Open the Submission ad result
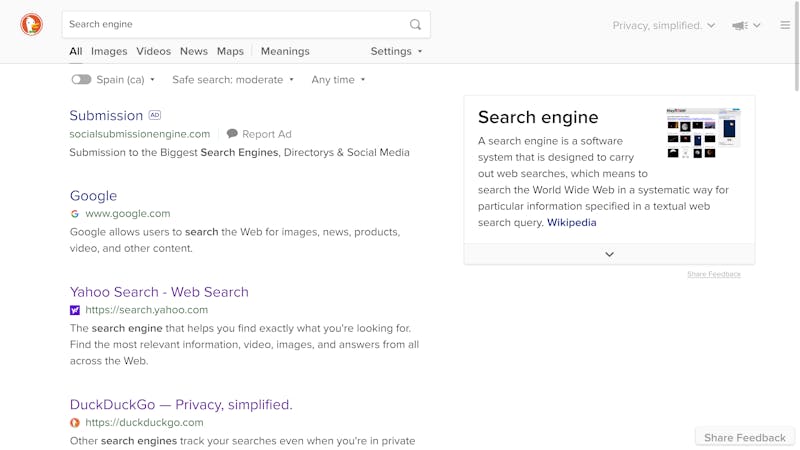Screen dimensions: 800x450 (106, 115)
